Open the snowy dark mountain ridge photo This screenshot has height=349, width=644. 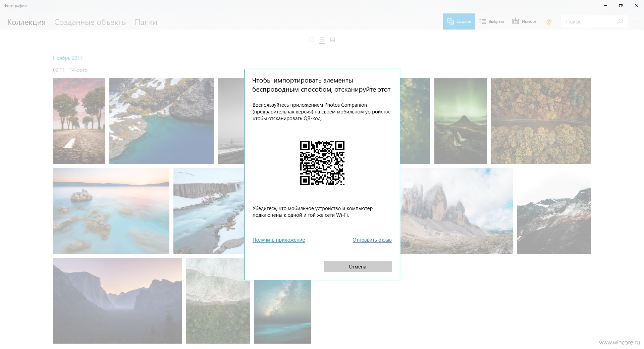click(x=554, y=211)
